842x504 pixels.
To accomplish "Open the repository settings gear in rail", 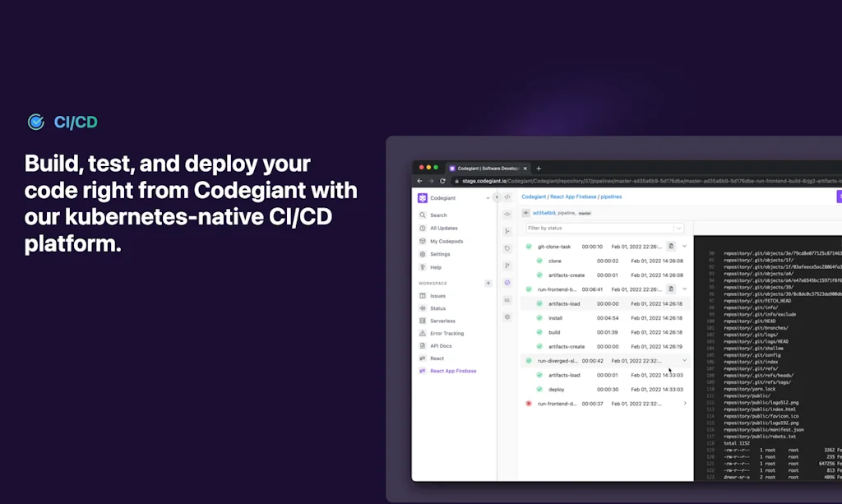I will tap(507, 317).
